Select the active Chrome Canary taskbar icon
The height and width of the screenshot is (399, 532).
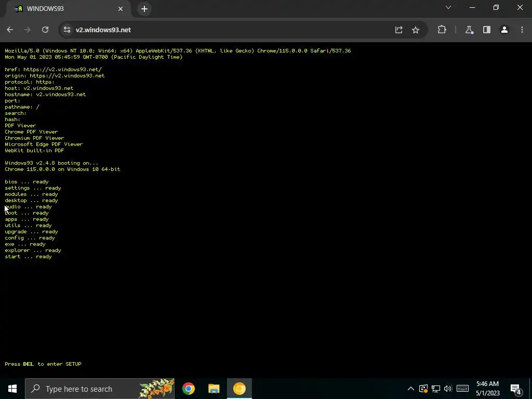(239, 389)
